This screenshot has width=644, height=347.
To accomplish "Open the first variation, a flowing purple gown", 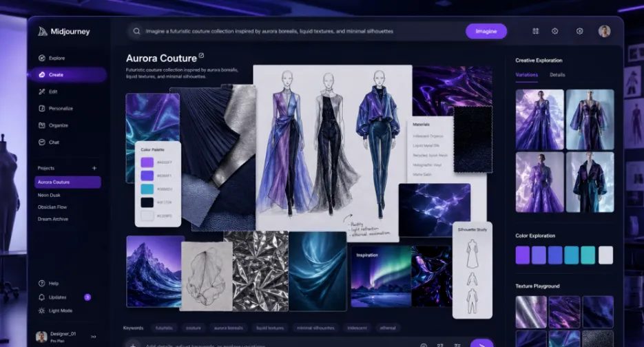I will [x=540, y=120].
